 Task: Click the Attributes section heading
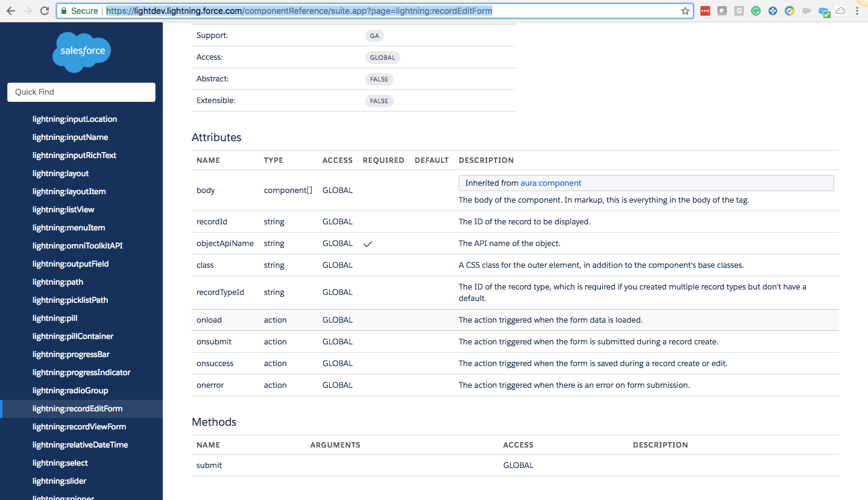[216, 138]
